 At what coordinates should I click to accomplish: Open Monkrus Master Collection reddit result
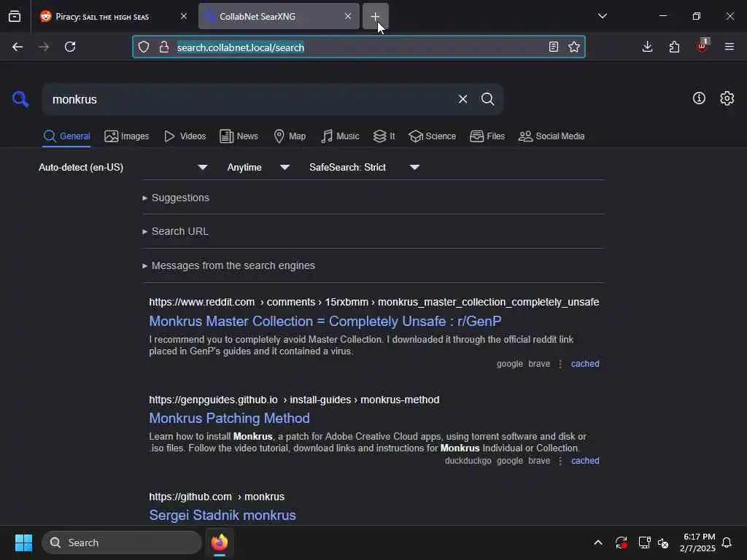pos(325,321)
